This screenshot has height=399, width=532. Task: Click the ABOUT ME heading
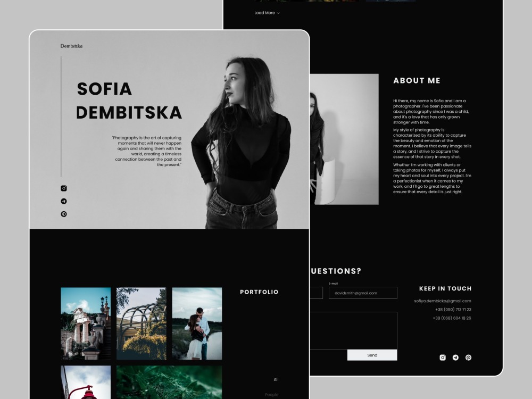click(x=417, y=81)
